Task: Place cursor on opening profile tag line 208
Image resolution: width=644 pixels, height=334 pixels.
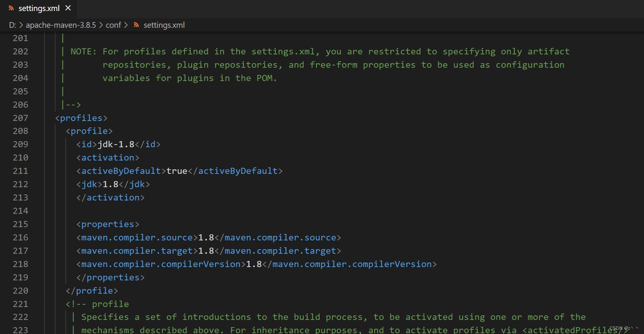Action: [x=89, y=131]
